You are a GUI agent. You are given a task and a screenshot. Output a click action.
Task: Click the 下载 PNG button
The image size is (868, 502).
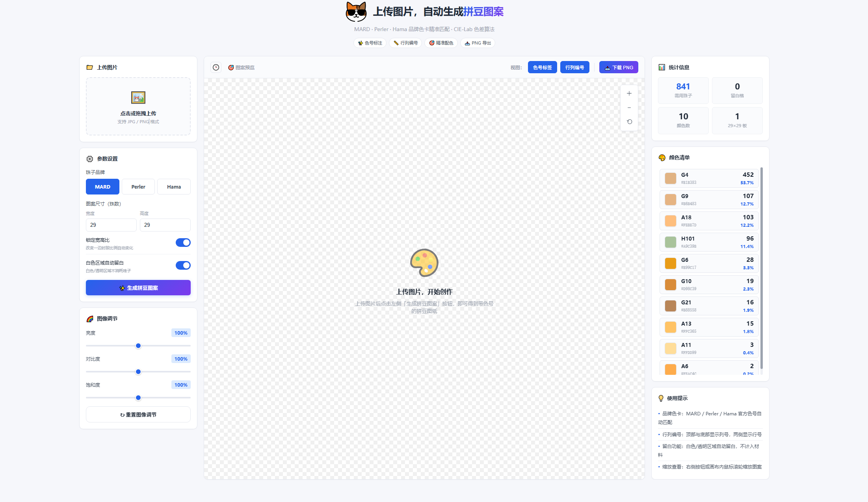pyautogui.click(x=619, y=67)
